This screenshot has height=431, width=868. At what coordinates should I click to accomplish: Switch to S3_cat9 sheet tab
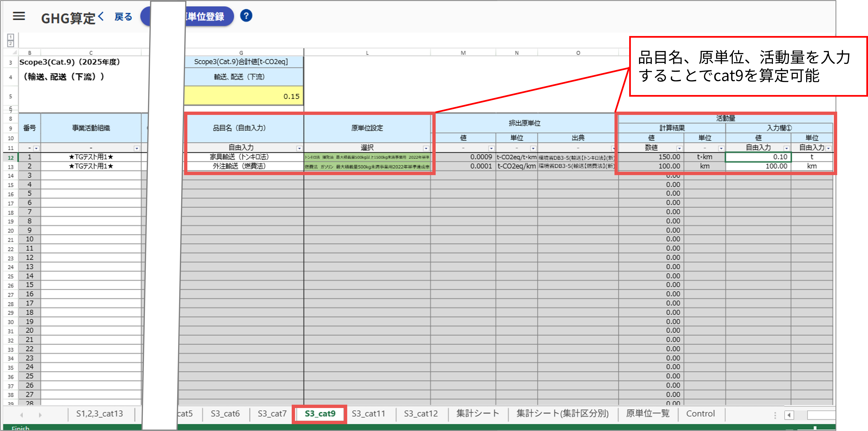pyautogui.click(x=320, y=413)
